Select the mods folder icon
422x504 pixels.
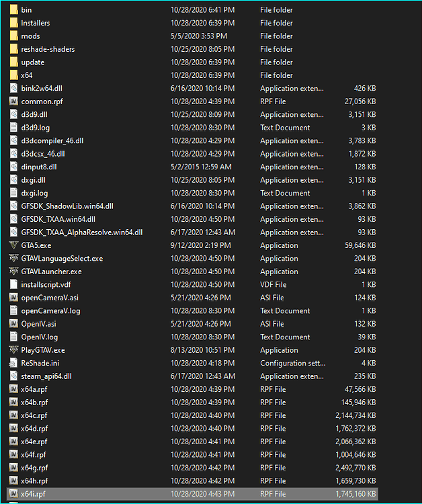(14, 36)
